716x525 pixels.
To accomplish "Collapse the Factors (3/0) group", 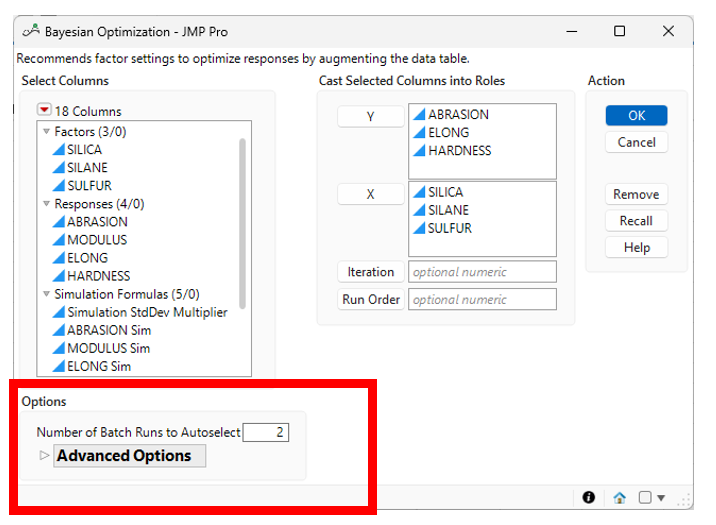I will [46, 132].
